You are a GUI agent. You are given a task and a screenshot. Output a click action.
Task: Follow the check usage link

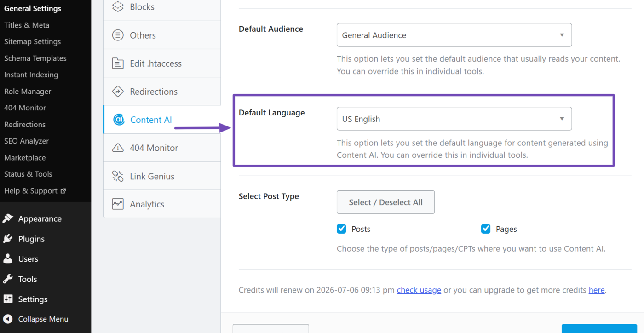(419, 290)
